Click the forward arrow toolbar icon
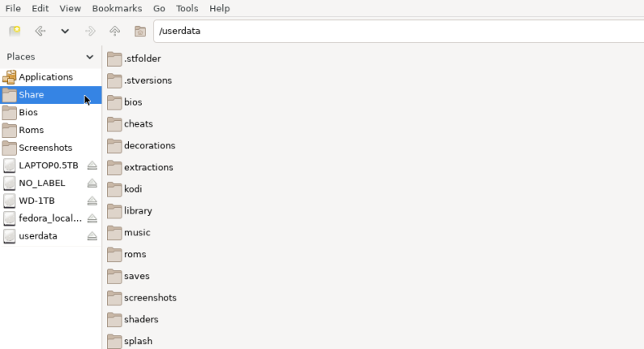644x349 pixels. click(x=90, y=31)
